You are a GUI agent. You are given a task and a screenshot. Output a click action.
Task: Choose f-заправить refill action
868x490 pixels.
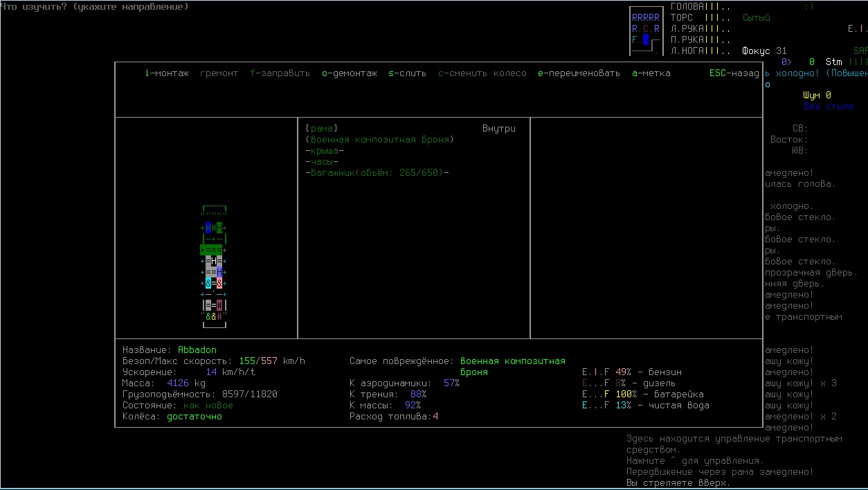pyautogui.click(x=280, y=73)
